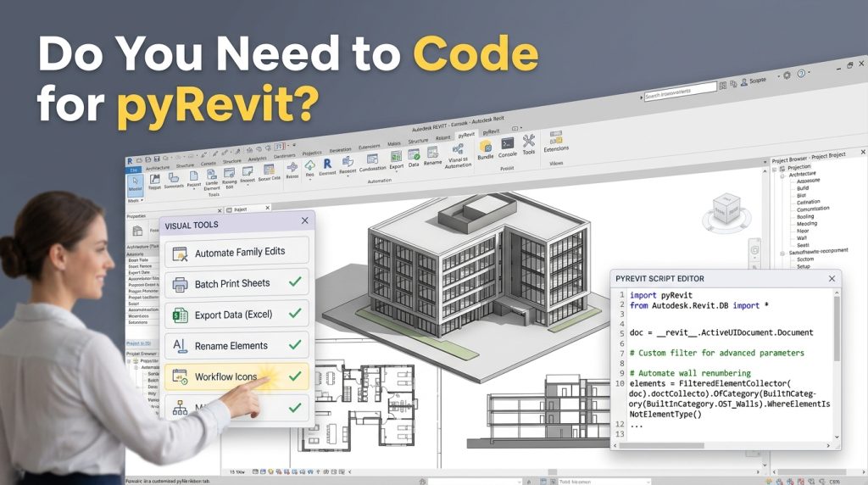Click the Revit R logo icon

click(x=130, y=161)
